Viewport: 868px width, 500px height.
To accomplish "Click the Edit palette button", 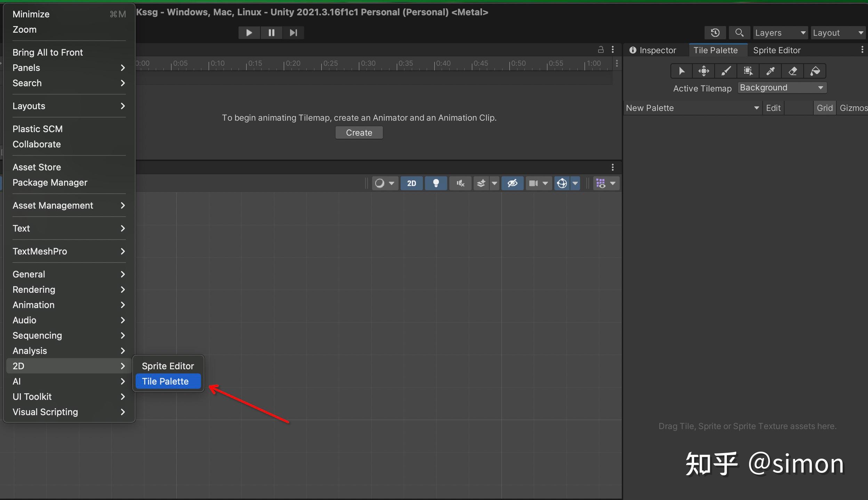I will (x=773, y=108).
